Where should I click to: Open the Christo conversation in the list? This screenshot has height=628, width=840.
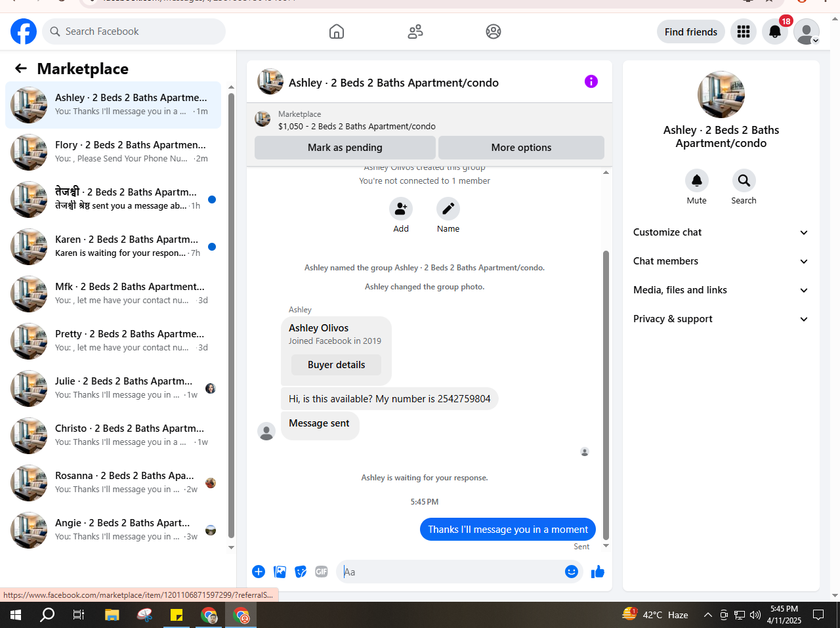click(113, 436)
